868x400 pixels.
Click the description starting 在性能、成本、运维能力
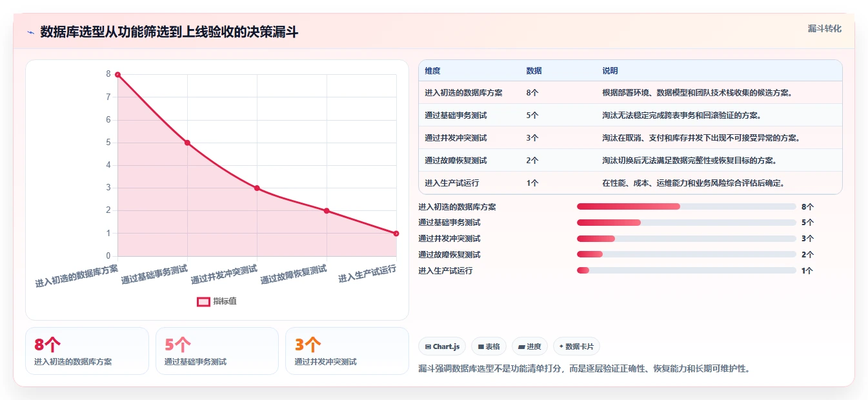coord(693,183)
